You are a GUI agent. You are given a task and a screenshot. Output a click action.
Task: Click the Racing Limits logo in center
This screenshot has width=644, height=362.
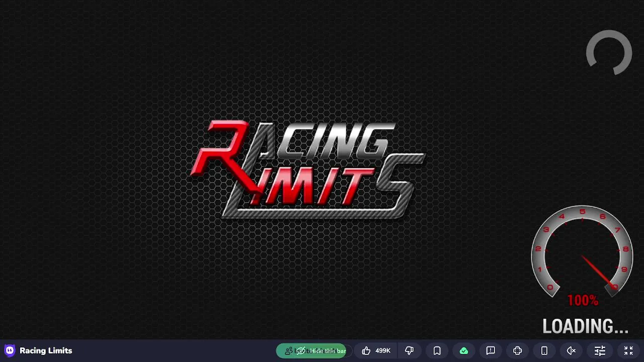[308, 169]
